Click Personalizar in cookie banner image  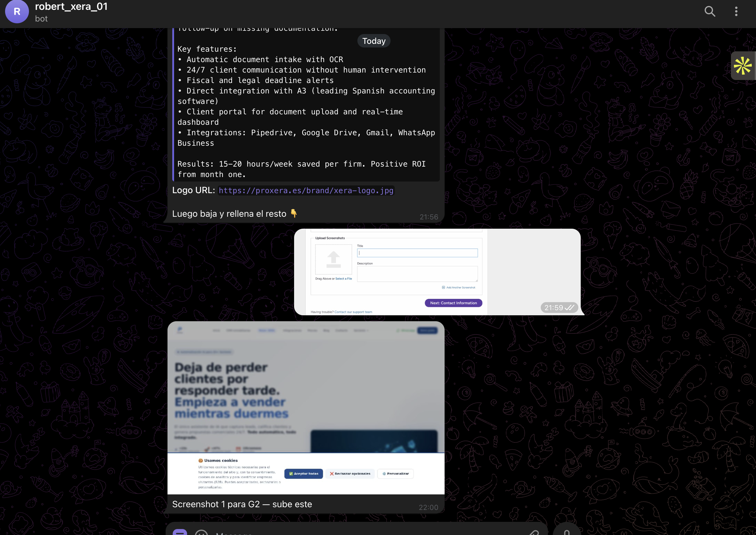click(395, 474)
